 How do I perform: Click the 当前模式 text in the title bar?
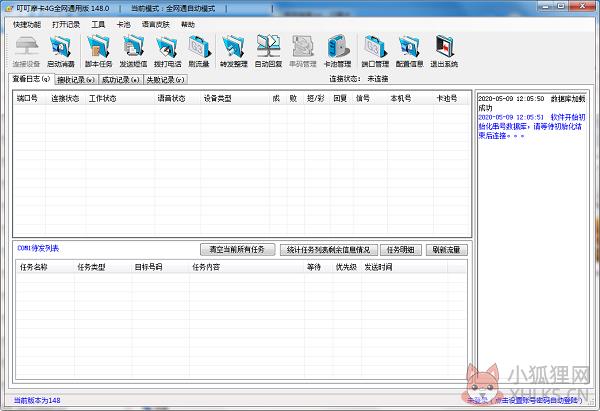pyautogui.click(x=173, y=8)
